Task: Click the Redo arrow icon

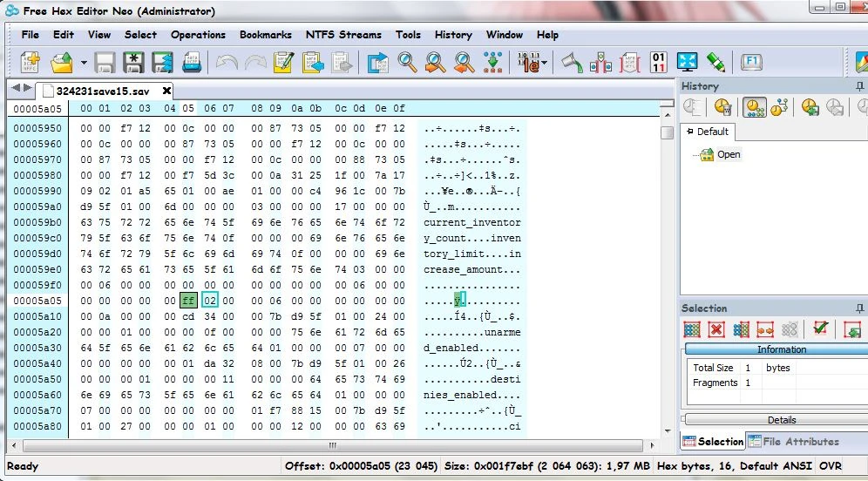Action: [255, 63]
